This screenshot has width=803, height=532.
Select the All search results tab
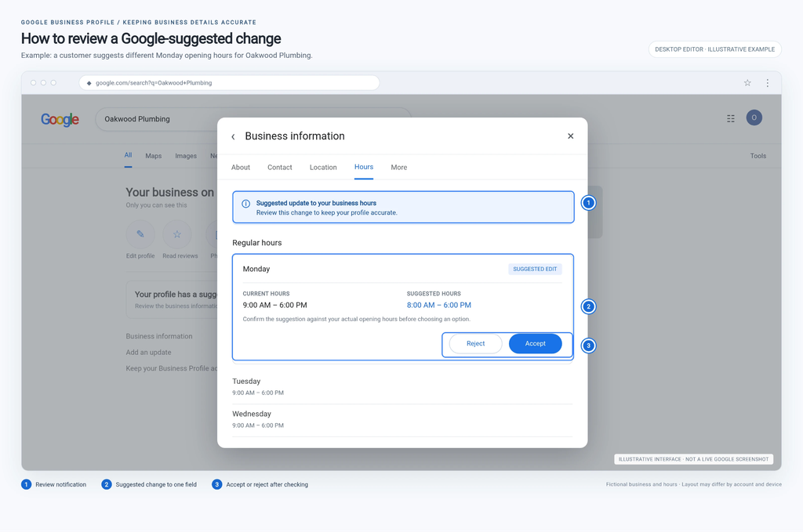click(128, 155)
